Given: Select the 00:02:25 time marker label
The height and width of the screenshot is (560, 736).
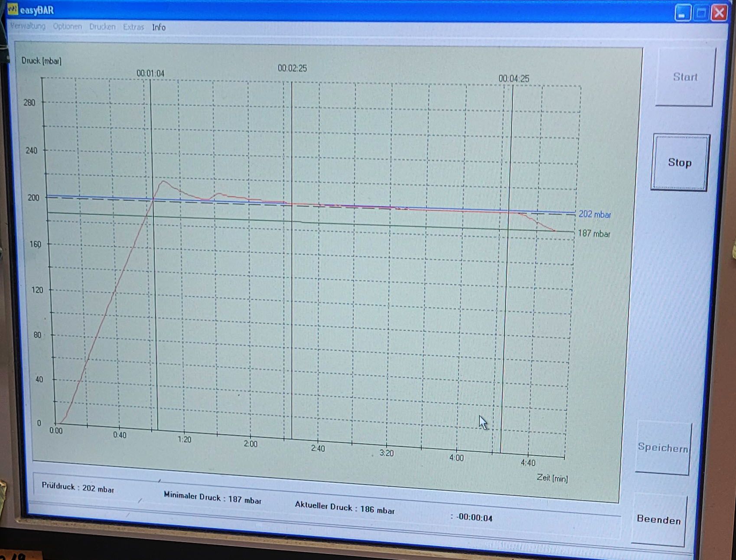Looking at the screenshot, I should [292, 68].
